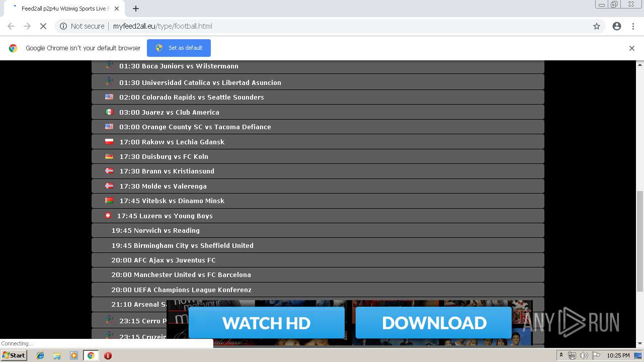Open Windows Media Player from taskbar
The width and height of the screenshot is (644, 362).
coord(74,355)
